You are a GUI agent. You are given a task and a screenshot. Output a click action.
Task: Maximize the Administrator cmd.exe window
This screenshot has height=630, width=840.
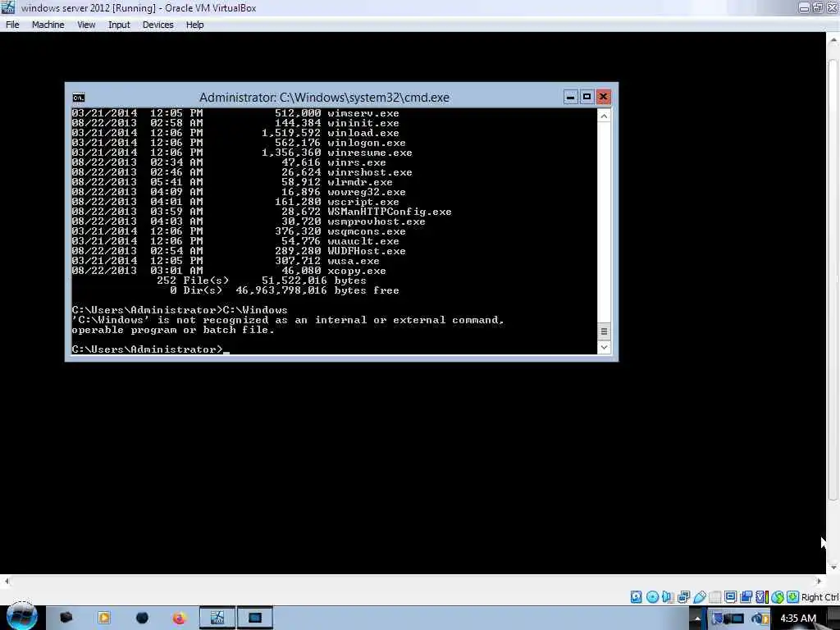pyautogui.click(x=587, y=97)
